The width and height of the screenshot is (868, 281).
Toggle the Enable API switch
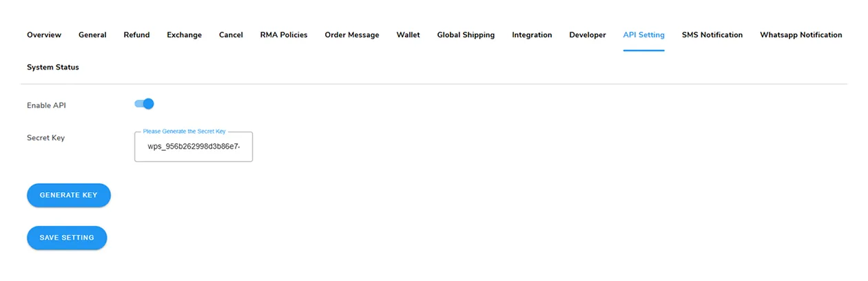point(144,104)
